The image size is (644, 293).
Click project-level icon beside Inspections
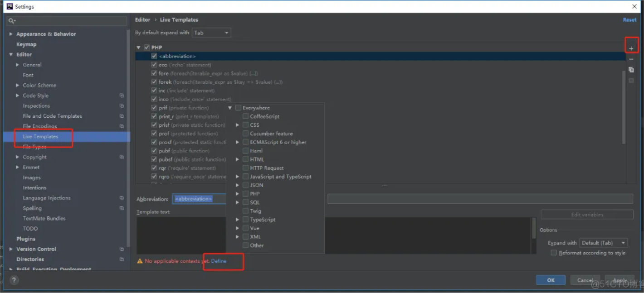(x=122, y=106)
